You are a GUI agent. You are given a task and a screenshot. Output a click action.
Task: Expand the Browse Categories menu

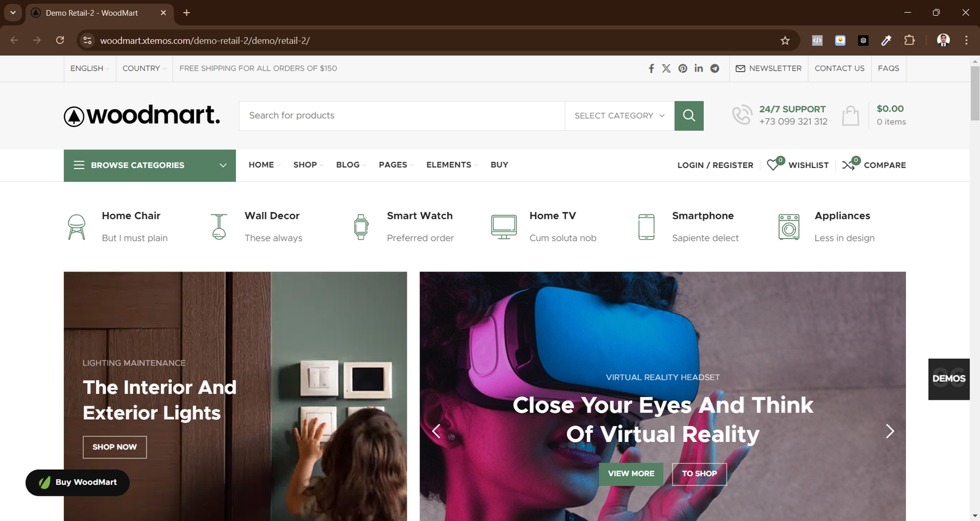[x=149, y=165]
